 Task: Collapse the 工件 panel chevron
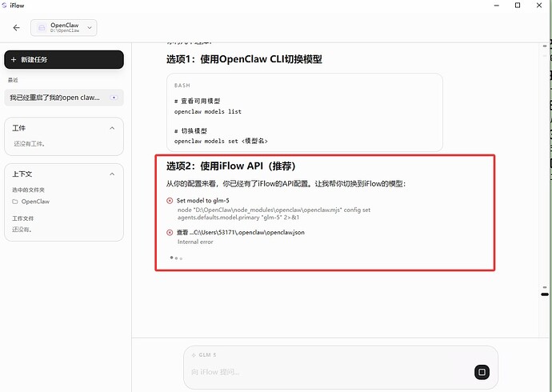112,128
